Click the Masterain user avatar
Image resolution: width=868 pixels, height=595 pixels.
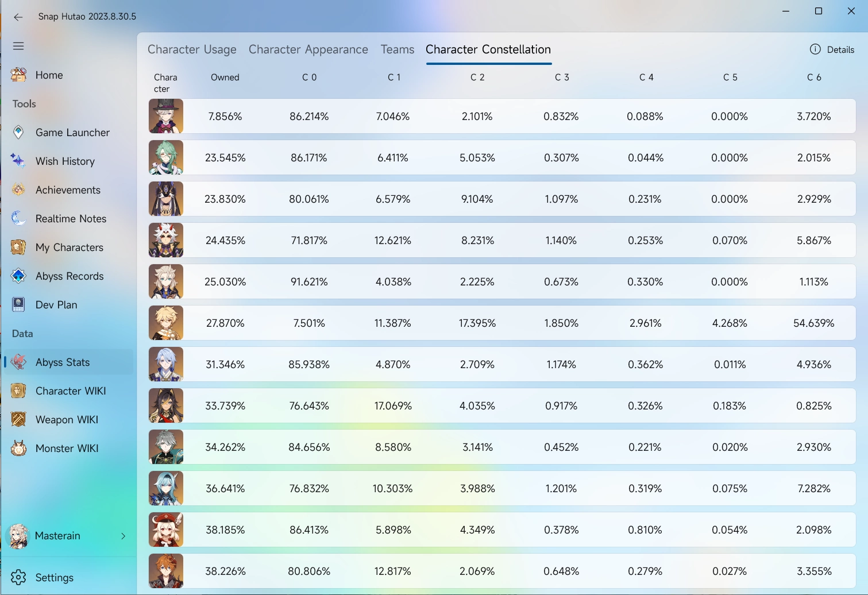coord(18,536)
